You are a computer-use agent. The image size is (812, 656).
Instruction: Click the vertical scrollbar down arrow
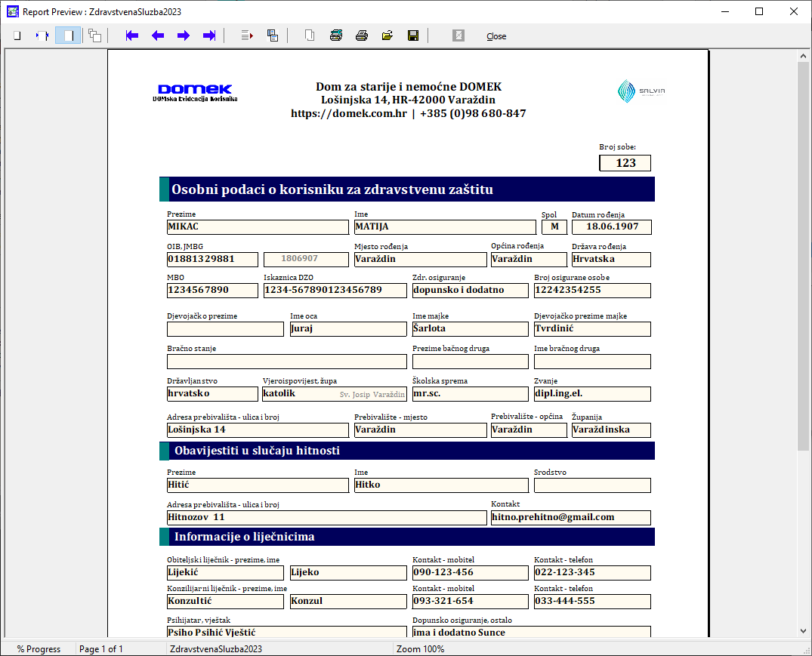point(804,631)
